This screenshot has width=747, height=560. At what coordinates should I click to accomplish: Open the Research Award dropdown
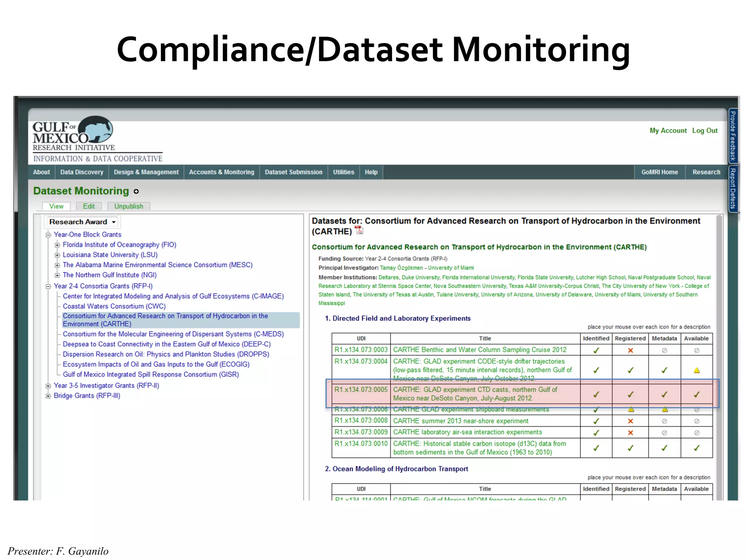coord(82,222)
